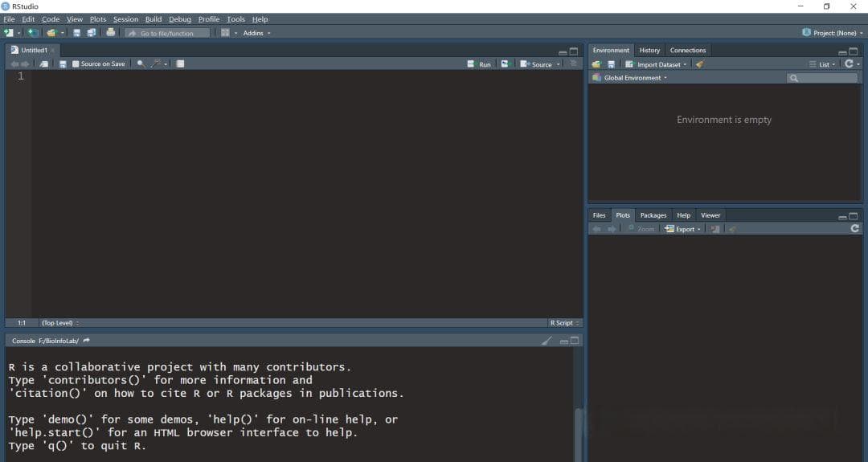Screen dimensions: 868x462
Task: Click the save workspace icon in Environment pane
Action: (x=611, y=64)
